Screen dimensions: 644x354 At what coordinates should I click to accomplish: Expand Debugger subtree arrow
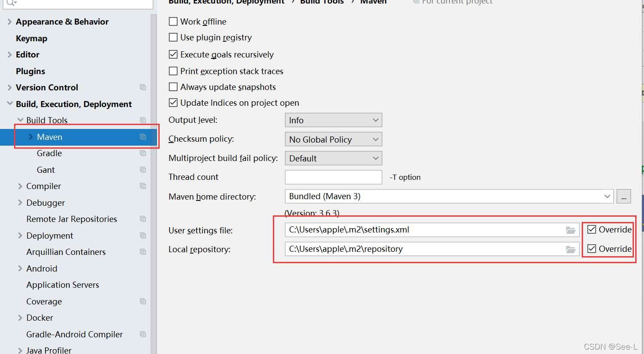tap(20, 203)
